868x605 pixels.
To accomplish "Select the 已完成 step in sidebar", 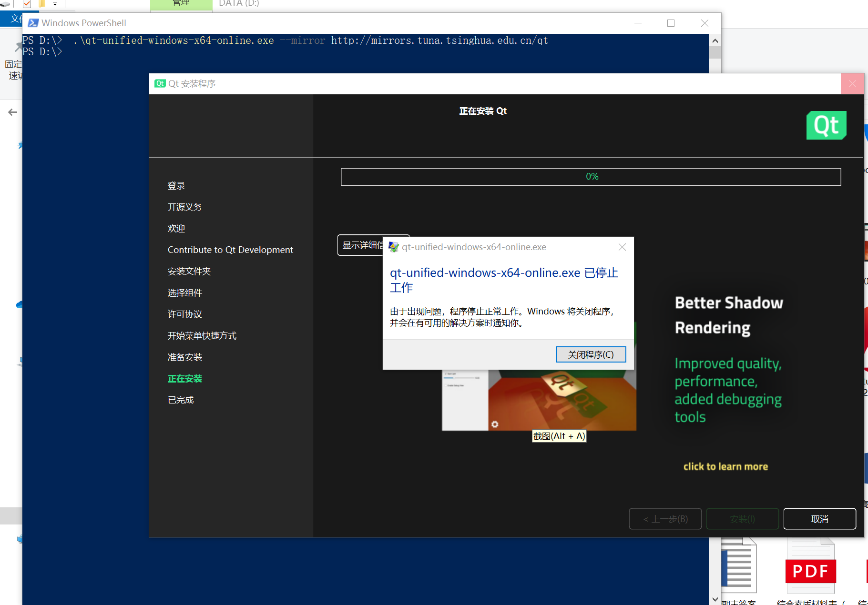I will [181, 400].
